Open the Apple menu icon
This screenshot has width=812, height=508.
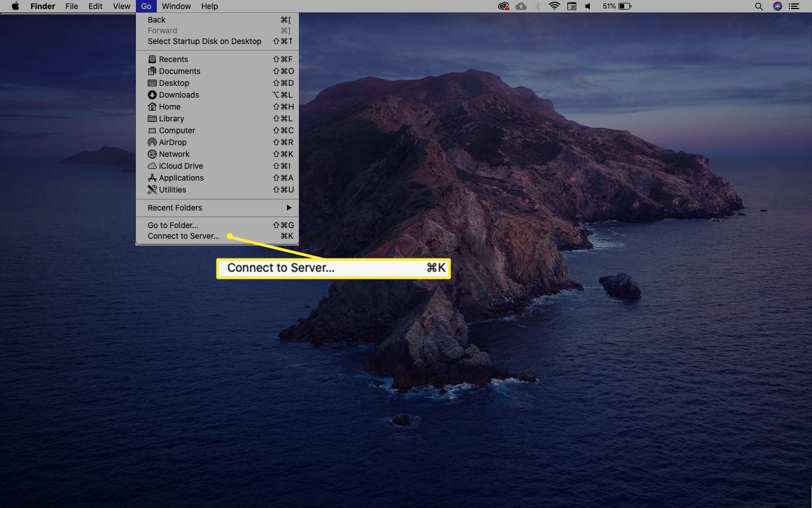(15, 6)
